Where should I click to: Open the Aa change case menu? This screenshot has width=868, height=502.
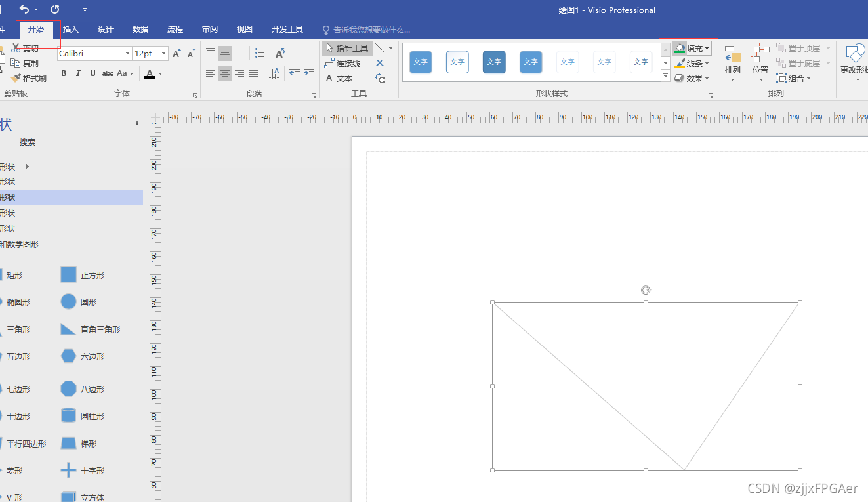pos(125,73)
